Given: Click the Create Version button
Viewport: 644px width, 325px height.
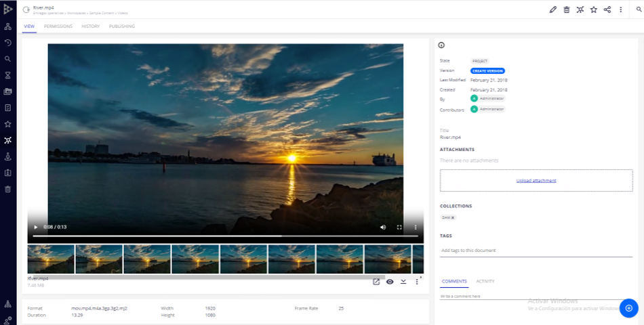Looking at the screenshot, I should pyautogui.click(x=487, y=70).
